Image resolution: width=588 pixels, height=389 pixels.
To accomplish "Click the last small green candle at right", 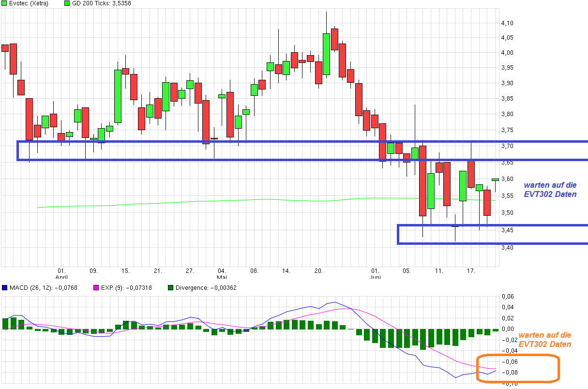I will (495, 180).
